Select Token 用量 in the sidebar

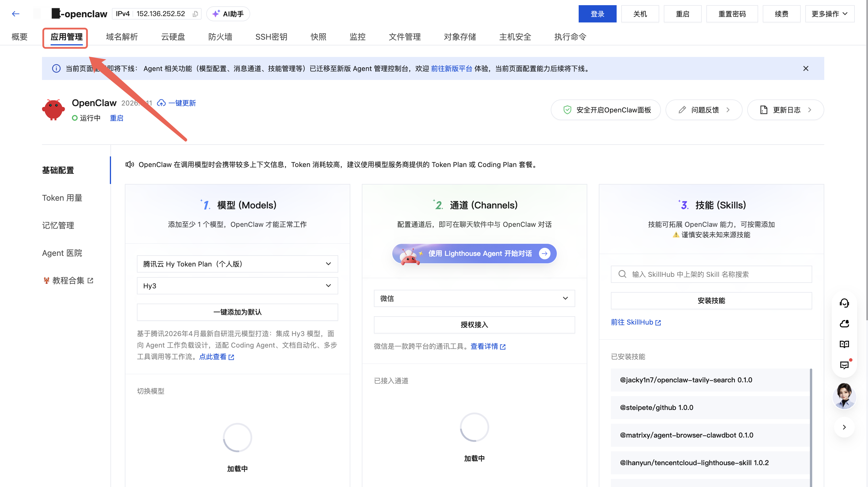pos(62,198)
